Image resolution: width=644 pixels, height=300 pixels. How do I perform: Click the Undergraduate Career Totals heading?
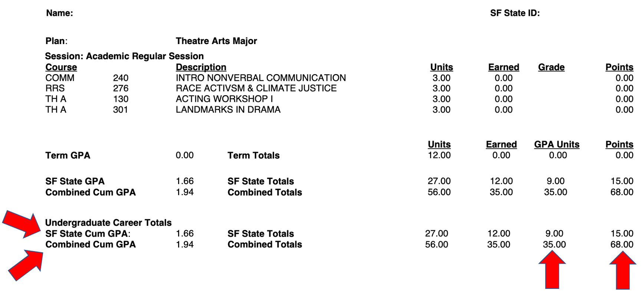(x=108, y=223)
